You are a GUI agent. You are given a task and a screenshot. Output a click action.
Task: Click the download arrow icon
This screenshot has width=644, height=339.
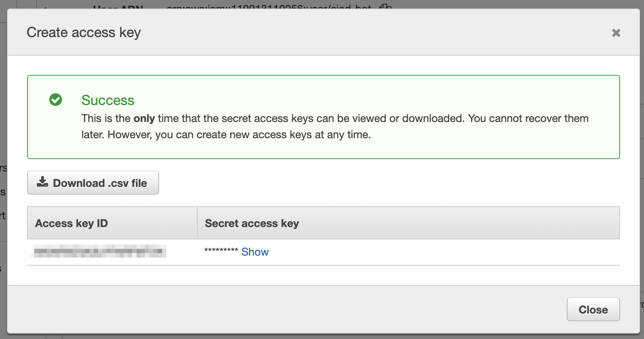(x=42, y=182)
